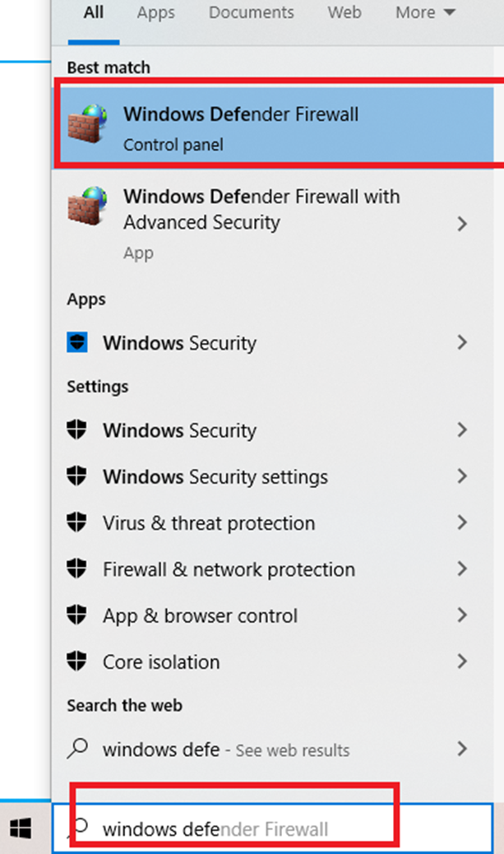
Task: Open the 'windows defe' web results
Action: (225, 750)
